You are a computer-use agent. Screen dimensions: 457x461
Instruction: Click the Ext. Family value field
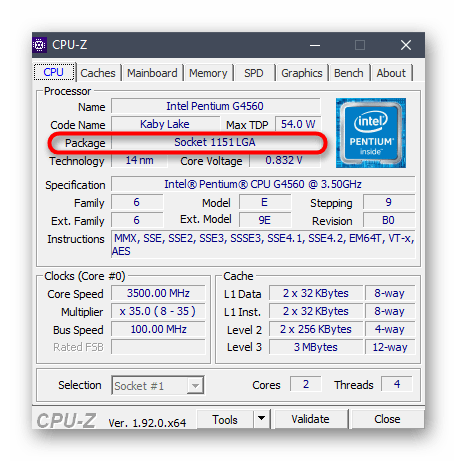point(137,220)
